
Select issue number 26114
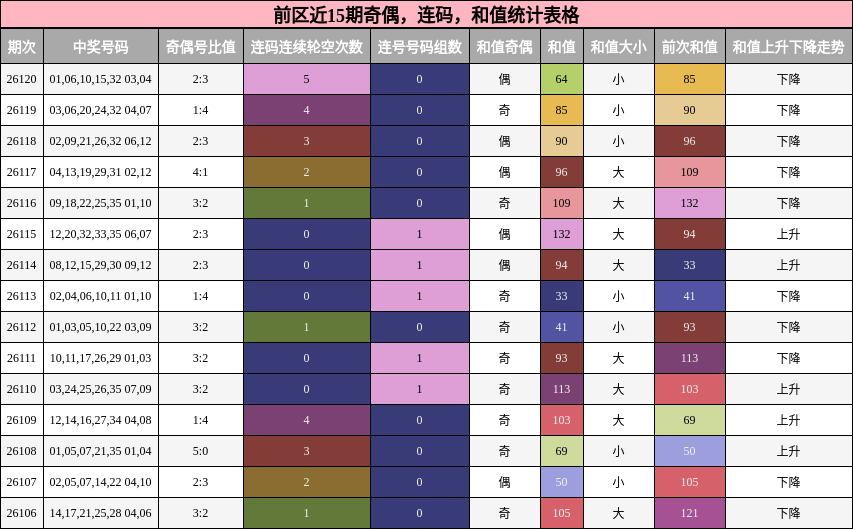click(22, 265)
